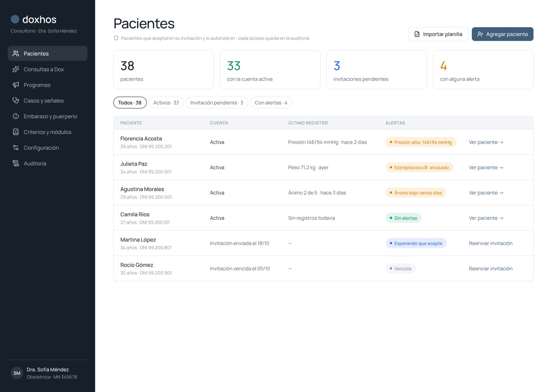Open Casos y señales page

coord(48,101)
